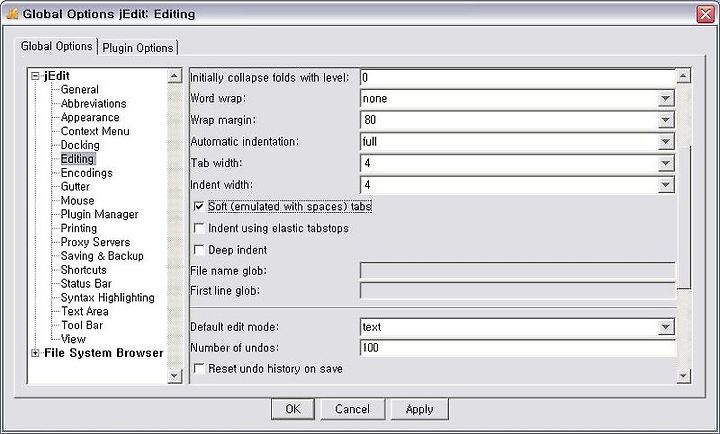Select Proxy Servers entry
Image resolution: width=720 pixels, height=434 pixels.
(x=95, y=242)
